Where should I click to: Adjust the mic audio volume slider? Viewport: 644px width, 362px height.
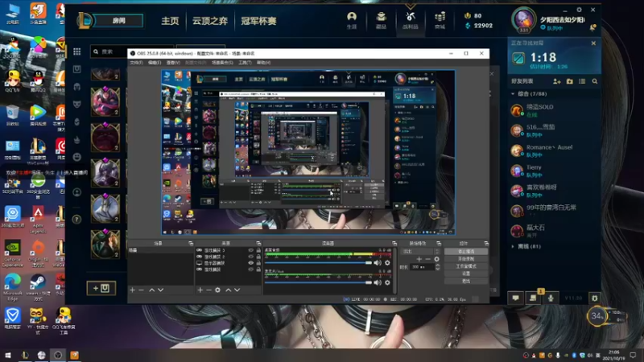click(x=318, y=282)
